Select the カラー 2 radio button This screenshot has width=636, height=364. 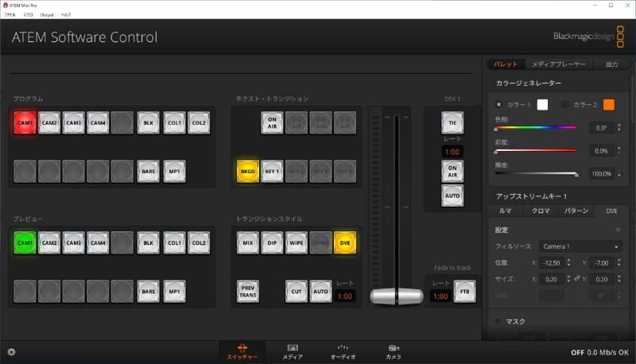[564, 105]
